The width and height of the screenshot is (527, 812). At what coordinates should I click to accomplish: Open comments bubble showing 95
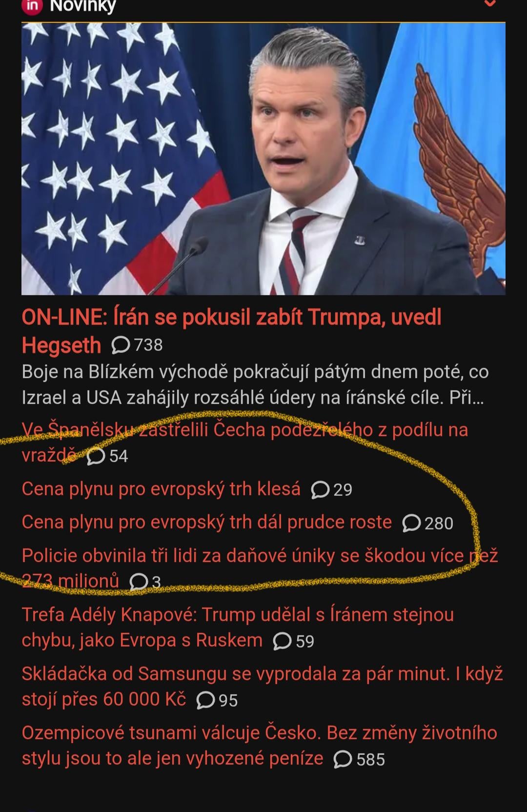(217, 701)
